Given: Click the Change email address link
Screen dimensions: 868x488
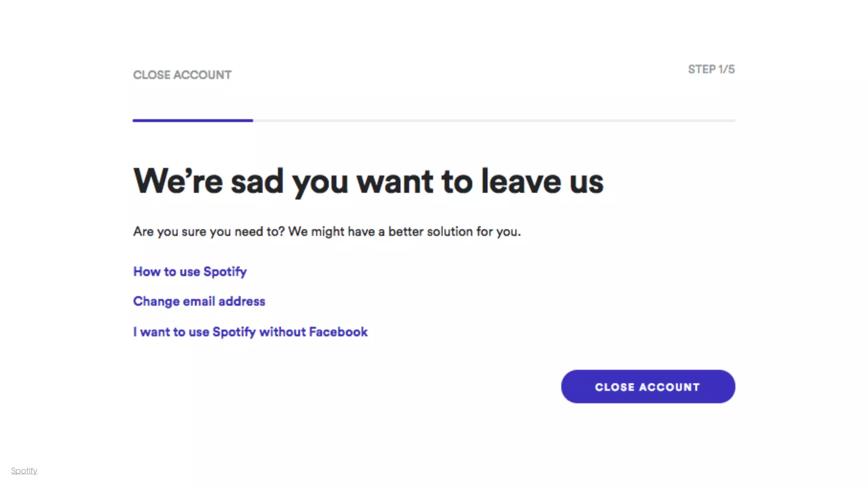Looking at the screenshot, I should [199, 301].
